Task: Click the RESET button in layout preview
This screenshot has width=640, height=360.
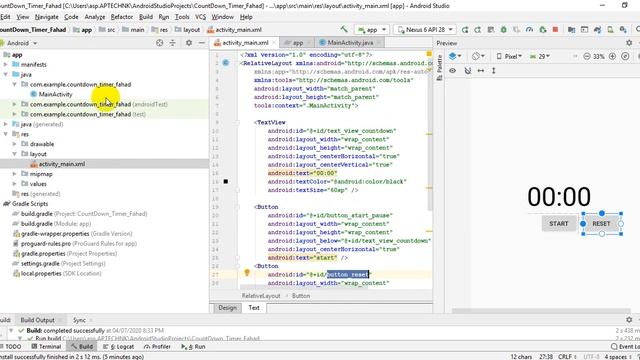Action: (601, 224)
